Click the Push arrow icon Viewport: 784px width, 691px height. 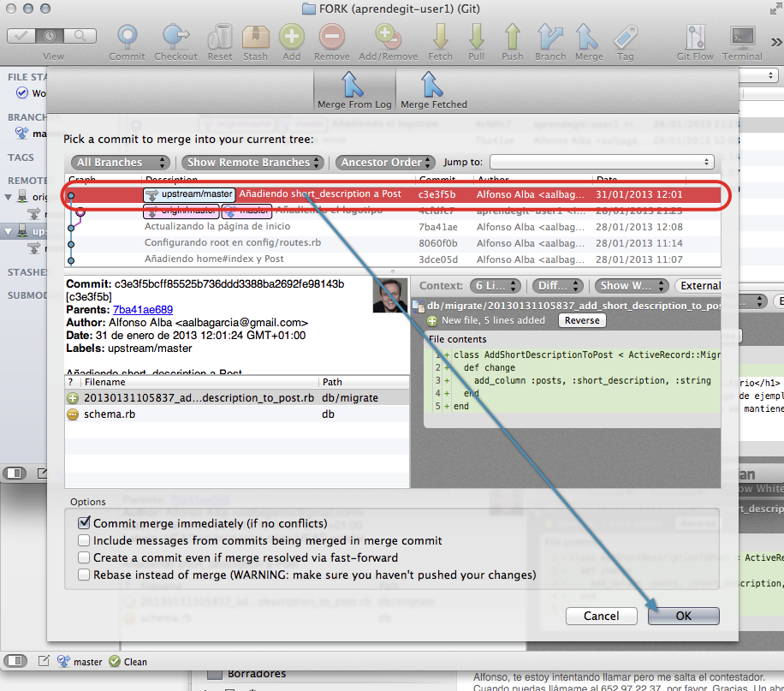513,39
